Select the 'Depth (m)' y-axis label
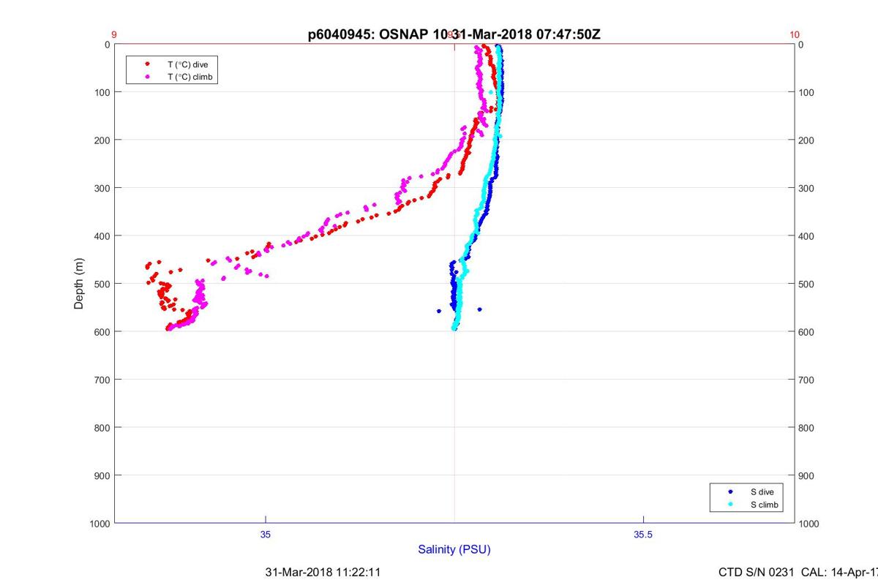This screenshot has height=588, width=878. coord(79,284)
